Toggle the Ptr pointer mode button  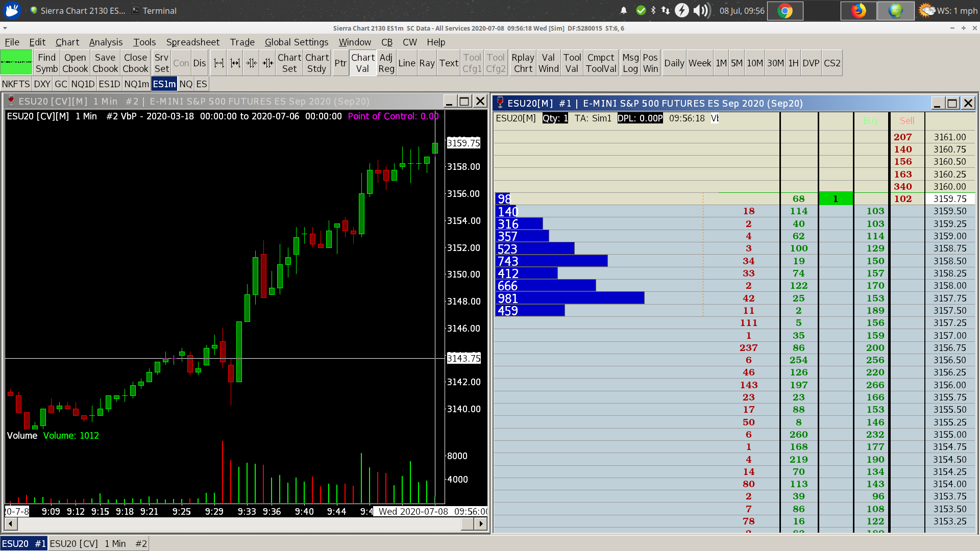tap(340, 63)
